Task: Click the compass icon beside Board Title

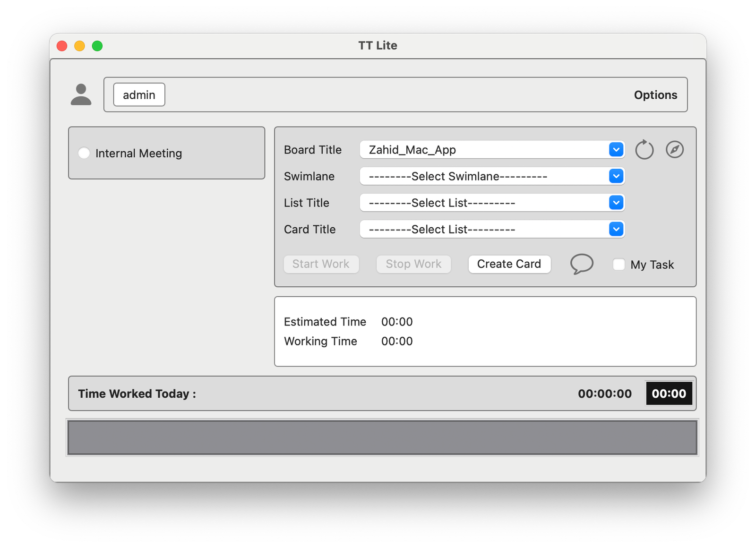Action: [675, 150]
